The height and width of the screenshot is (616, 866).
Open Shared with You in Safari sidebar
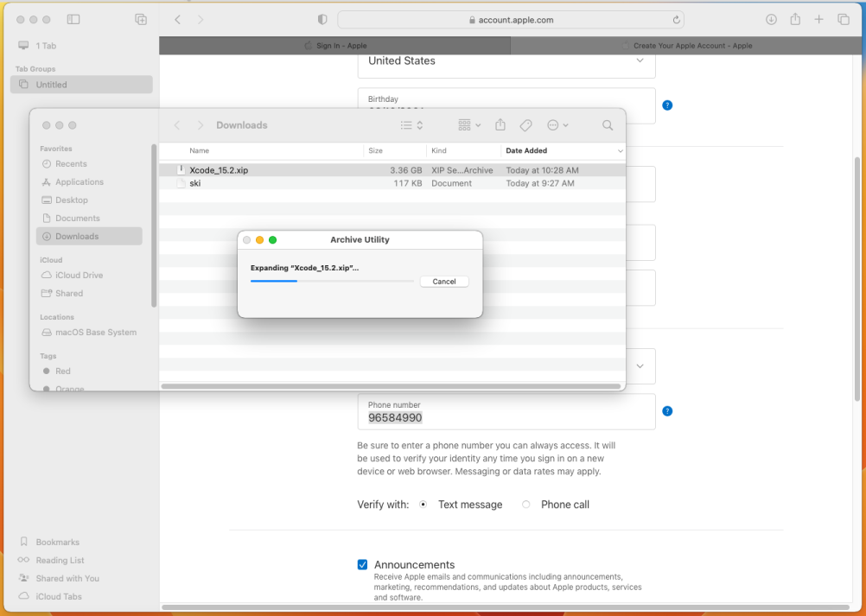pos(81,579)
